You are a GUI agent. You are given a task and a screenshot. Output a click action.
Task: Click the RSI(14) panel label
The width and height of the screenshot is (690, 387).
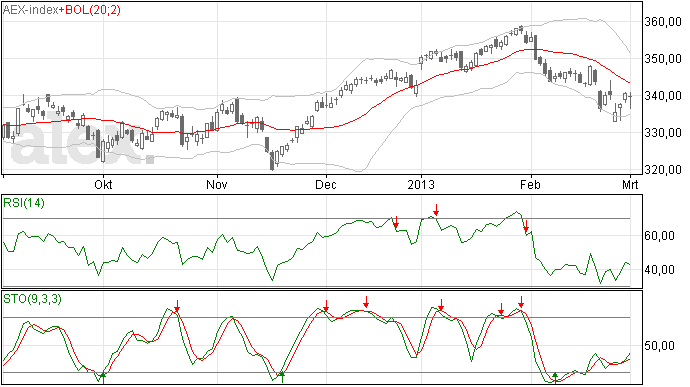[24, 203]
